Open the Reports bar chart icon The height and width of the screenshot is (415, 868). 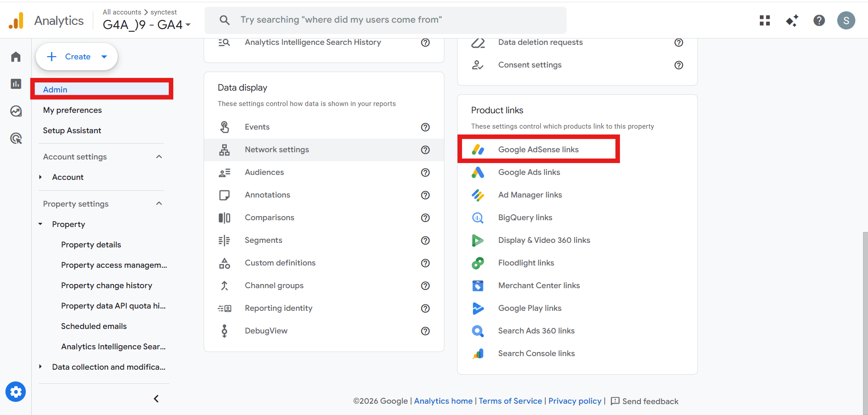tap(16, 84)
